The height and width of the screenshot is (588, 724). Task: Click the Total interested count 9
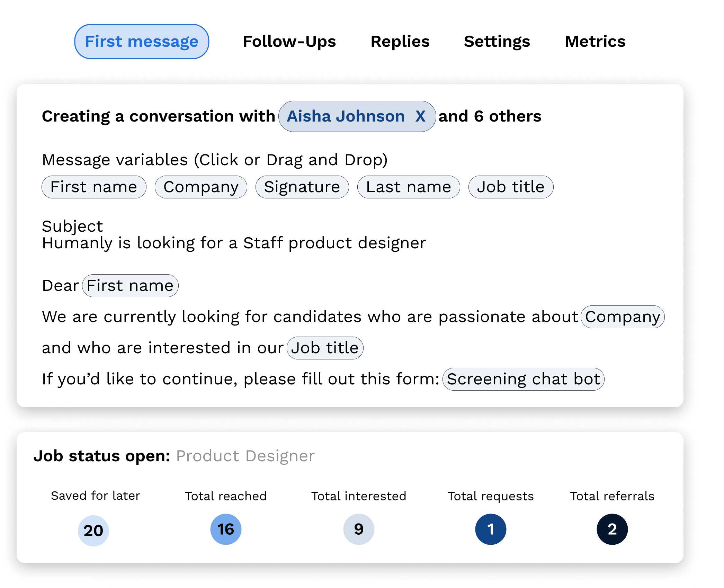(359, 529)
